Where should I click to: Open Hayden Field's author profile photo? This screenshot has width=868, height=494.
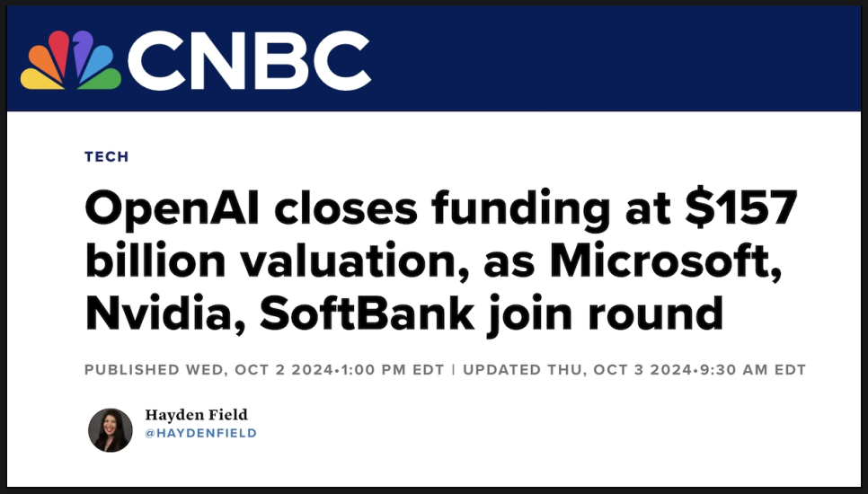click(x=111, y=430)
